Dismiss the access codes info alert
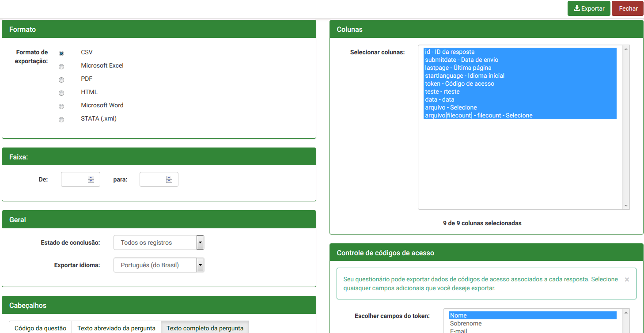 627,280
